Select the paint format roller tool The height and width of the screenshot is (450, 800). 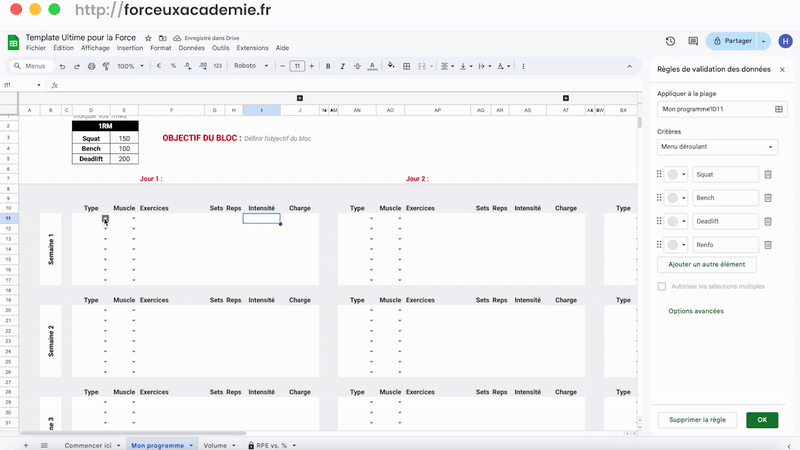(x=106, y=66)
